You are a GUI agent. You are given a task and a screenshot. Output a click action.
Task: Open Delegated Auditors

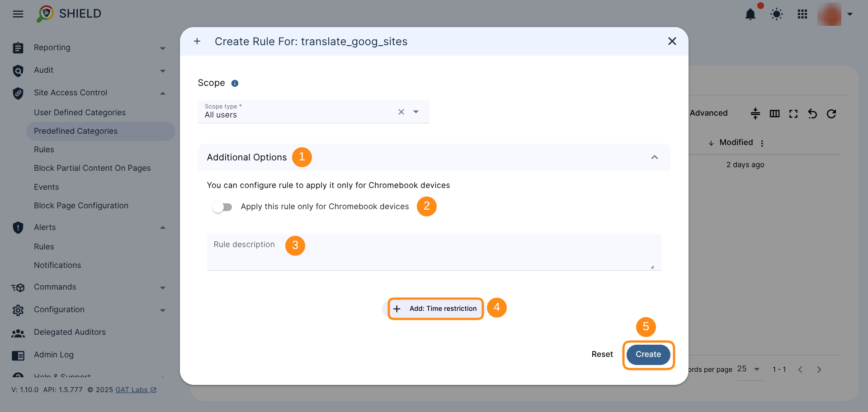click(70, 332)
